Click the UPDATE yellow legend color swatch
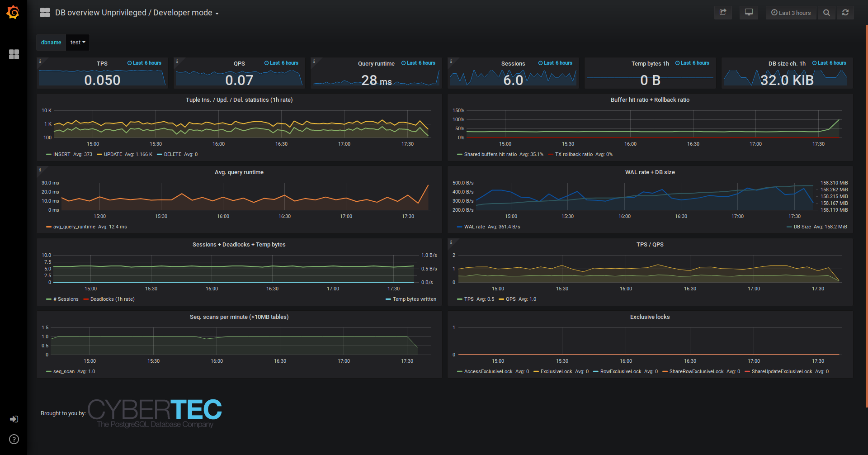Screen dimensions: 868x455 [x=99, y=155]
